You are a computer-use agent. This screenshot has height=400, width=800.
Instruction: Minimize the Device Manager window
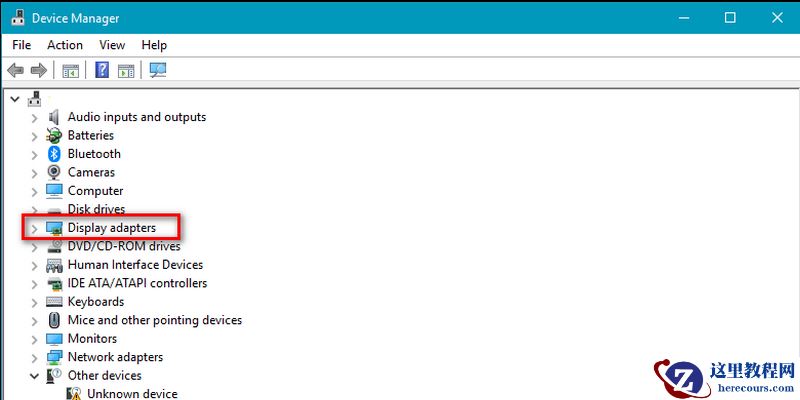click(x=684, y=18)
